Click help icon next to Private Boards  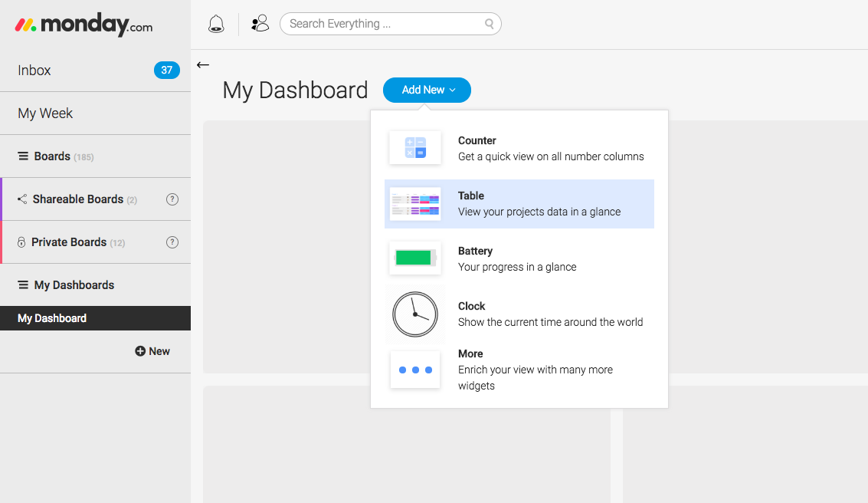click(172, 242)
